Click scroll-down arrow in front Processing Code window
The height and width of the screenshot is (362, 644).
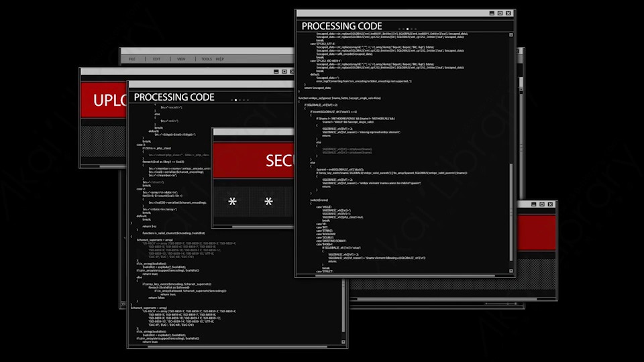511,271
